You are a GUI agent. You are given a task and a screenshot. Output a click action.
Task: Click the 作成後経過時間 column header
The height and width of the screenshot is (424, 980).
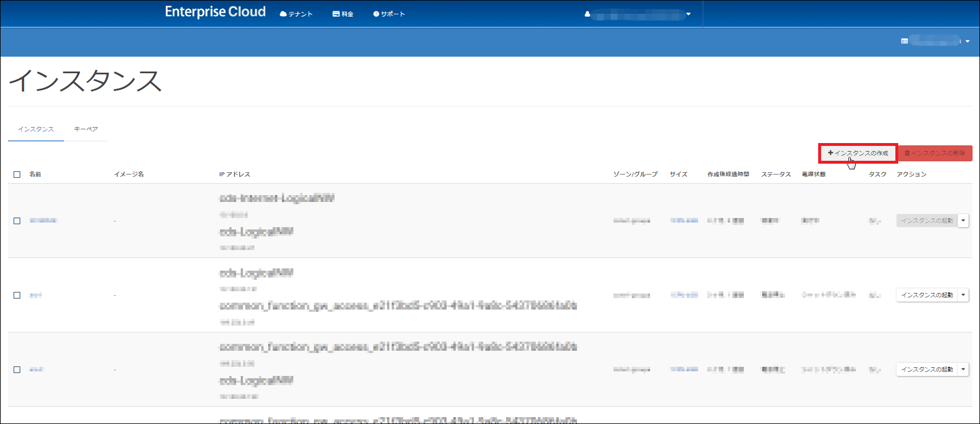point(728,175)
